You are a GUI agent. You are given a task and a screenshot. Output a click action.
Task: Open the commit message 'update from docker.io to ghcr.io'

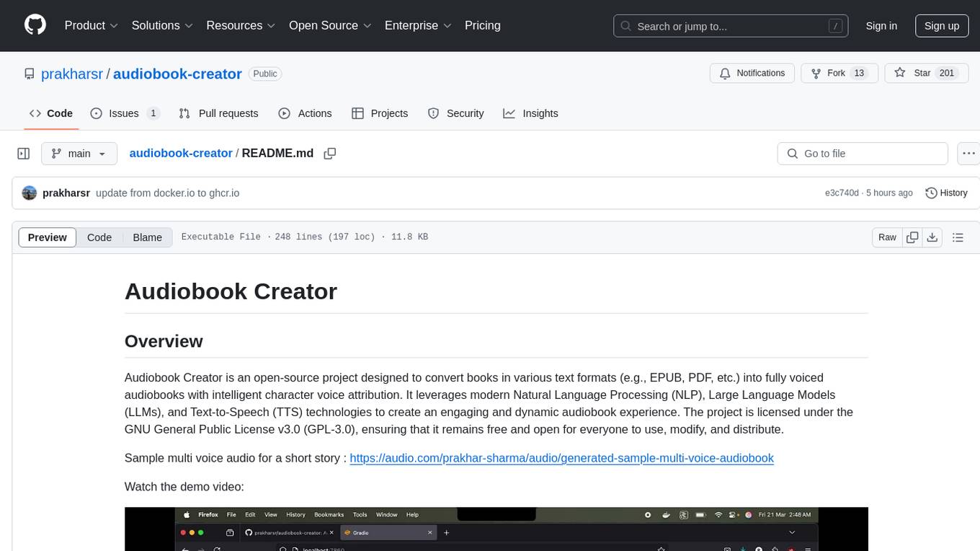(167, 193)
